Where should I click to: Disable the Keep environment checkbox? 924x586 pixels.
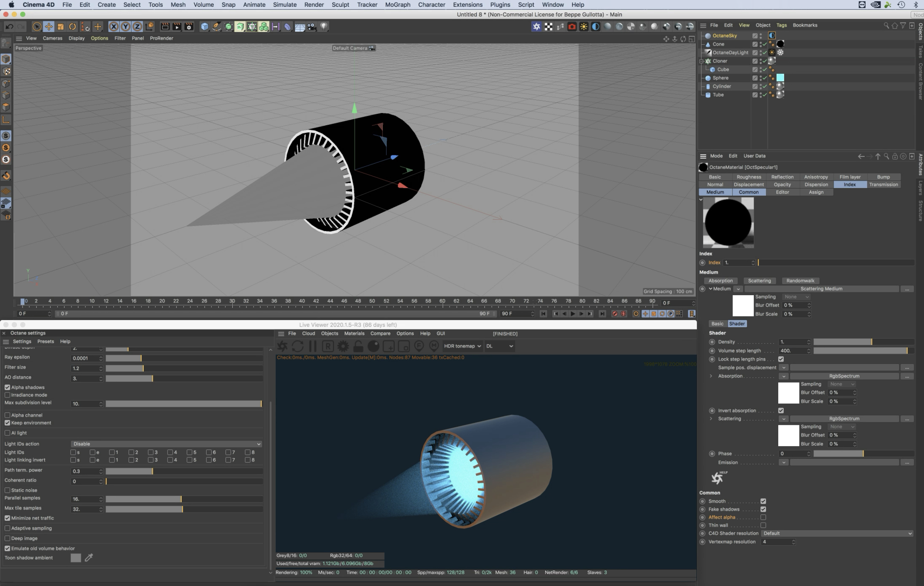8,423
